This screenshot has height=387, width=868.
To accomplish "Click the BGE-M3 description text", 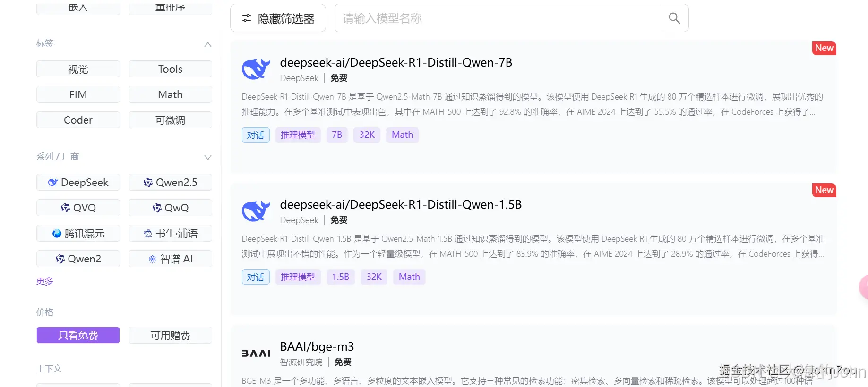I will point(527,380).
